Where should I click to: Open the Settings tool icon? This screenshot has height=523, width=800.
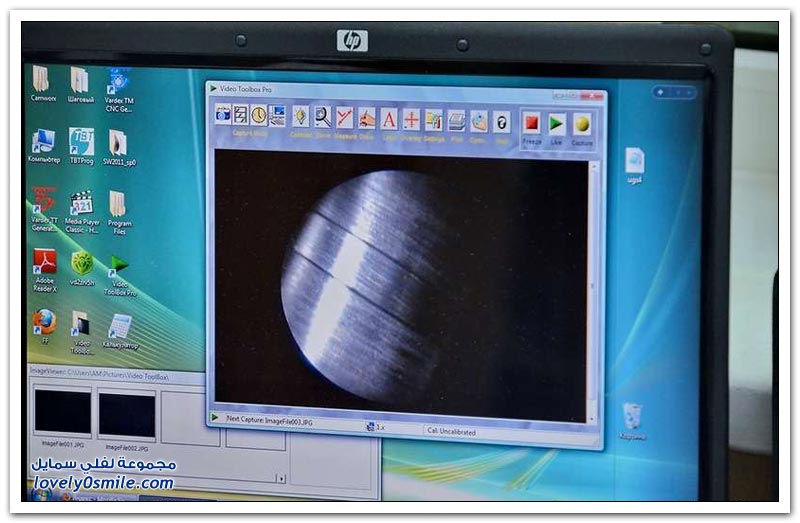(434, 121)
